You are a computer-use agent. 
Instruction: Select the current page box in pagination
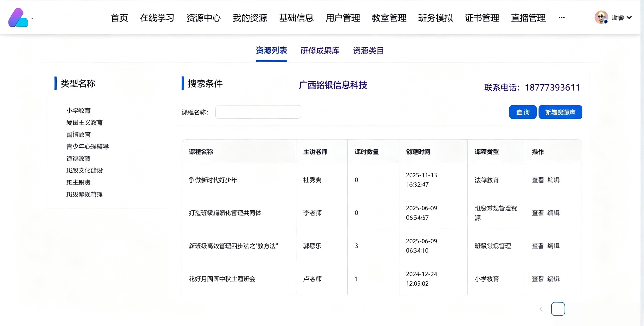pyautogui.click(x=558, y=309)
